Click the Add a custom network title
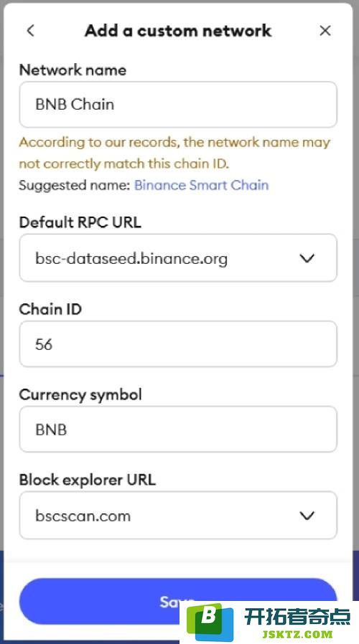 coord(178,31)
